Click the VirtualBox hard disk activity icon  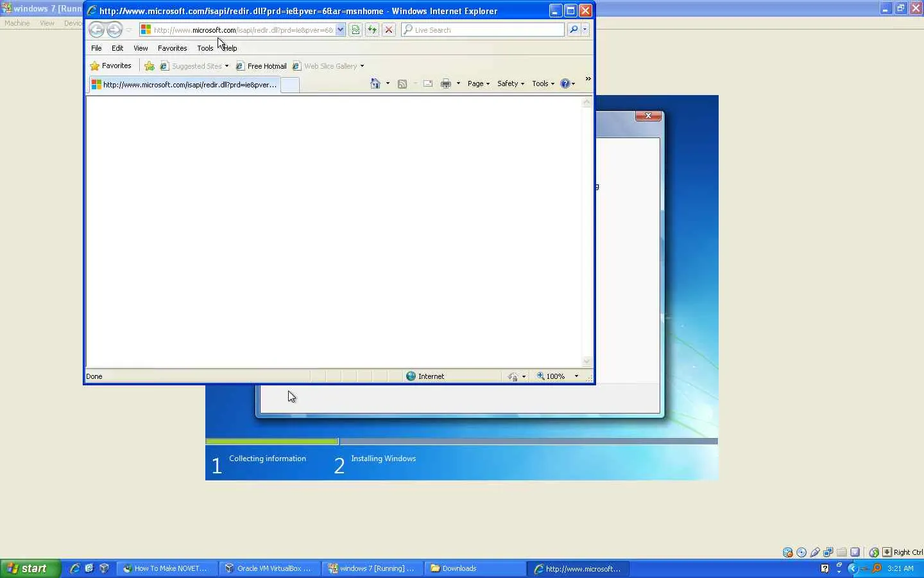(788, 552)
